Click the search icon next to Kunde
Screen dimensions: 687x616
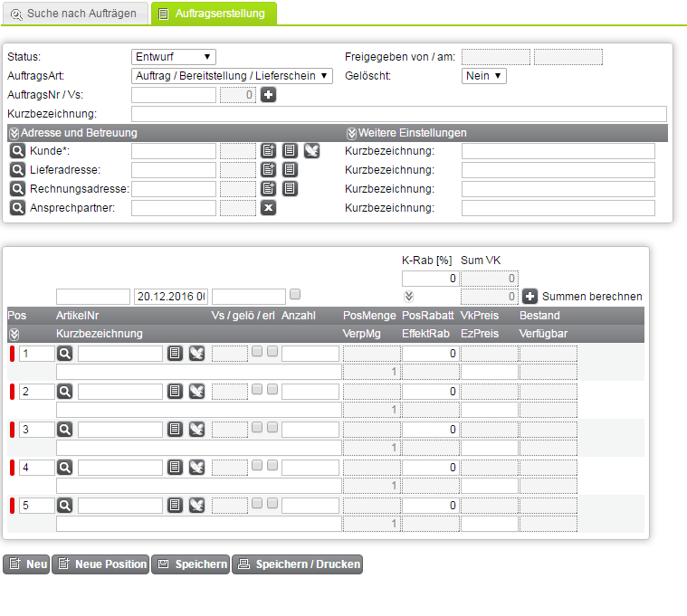(x=17, y=151)
